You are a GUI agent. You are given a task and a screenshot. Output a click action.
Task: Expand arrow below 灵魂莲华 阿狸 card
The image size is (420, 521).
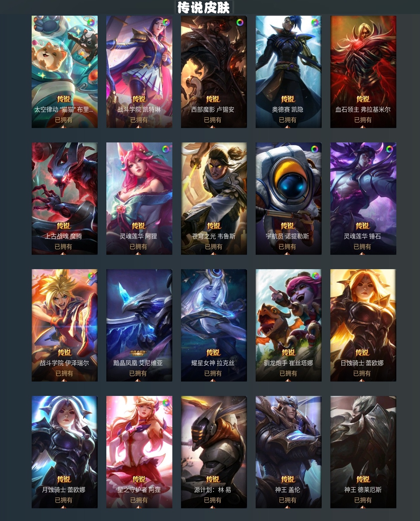coord(138,253)
